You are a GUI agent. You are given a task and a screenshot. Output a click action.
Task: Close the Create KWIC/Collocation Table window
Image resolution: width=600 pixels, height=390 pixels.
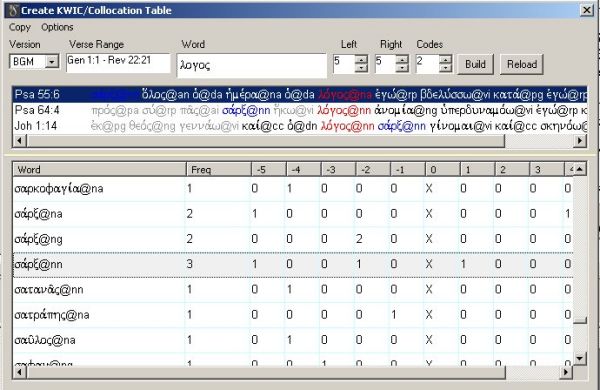pyautogui.click(x=587, y=10)
